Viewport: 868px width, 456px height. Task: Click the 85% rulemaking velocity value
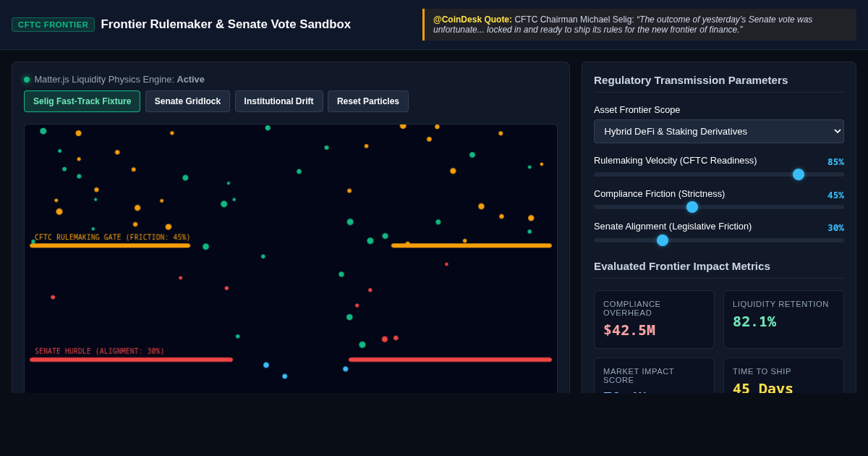tap(835, 162)
